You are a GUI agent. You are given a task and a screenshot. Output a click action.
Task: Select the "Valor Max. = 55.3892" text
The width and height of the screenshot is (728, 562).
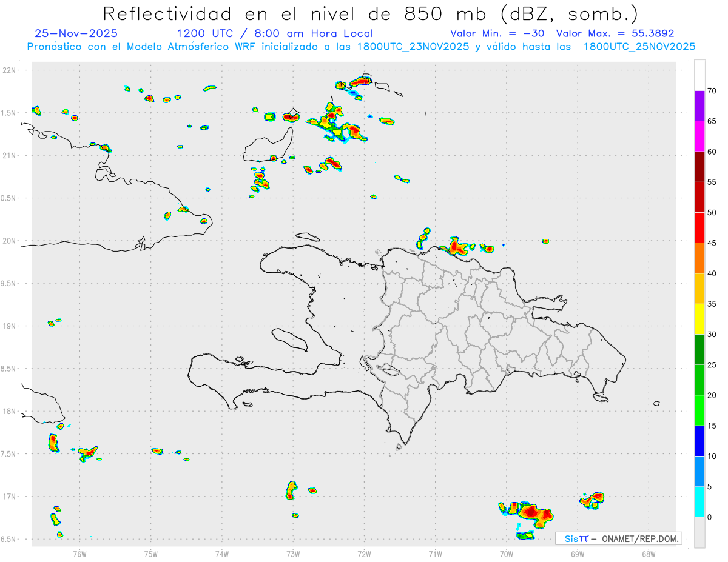click(x=615, y=33)
